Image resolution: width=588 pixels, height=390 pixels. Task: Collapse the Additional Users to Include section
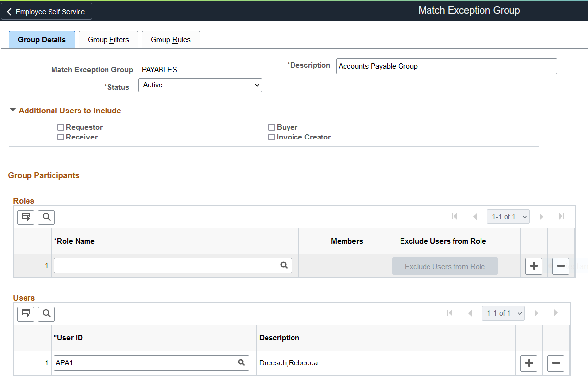point(13,111)
